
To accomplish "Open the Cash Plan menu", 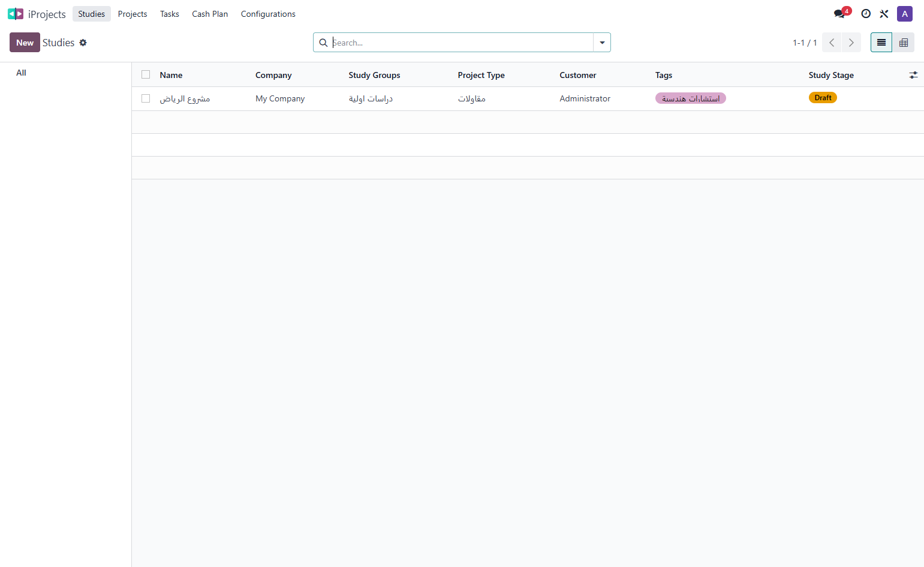I will click(x=210, y=14).
